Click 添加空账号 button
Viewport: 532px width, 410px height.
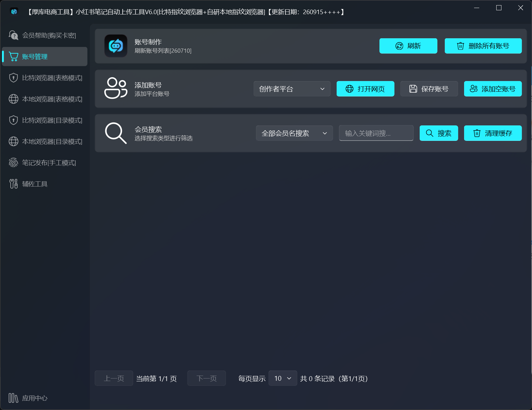click(493, 89)
